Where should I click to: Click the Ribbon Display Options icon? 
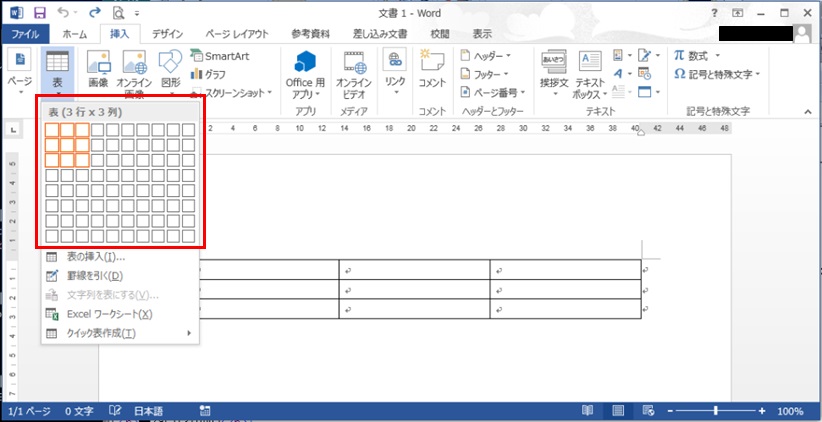coord(738,13)
